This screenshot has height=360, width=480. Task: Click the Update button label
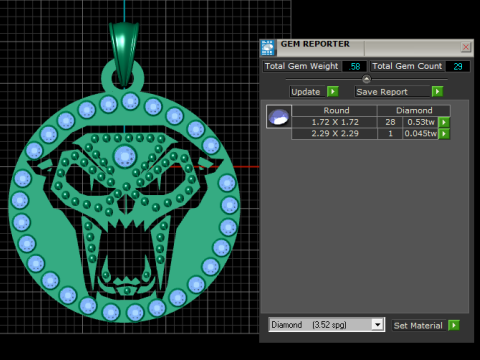click(x=306, y=92)
